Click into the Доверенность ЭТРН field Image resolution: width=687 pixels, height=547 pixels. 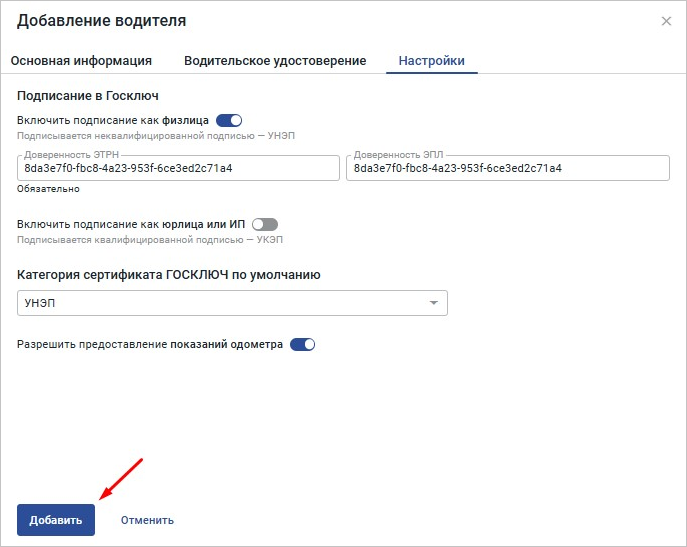point(178,169)
